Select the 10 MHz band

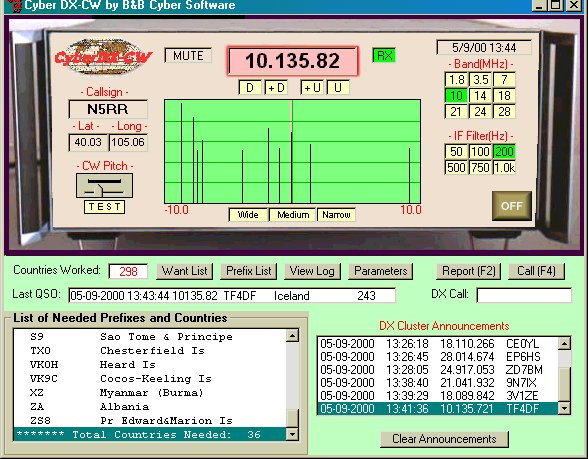456,96
